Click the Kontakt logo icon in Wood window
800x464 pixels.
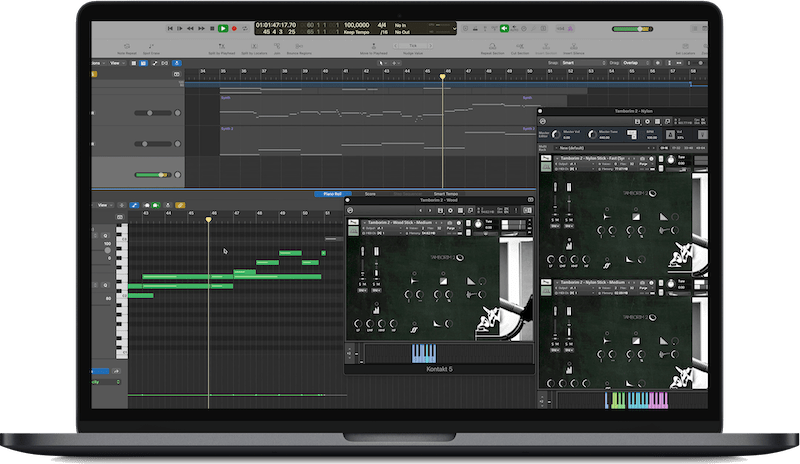(x=350, y=210)
